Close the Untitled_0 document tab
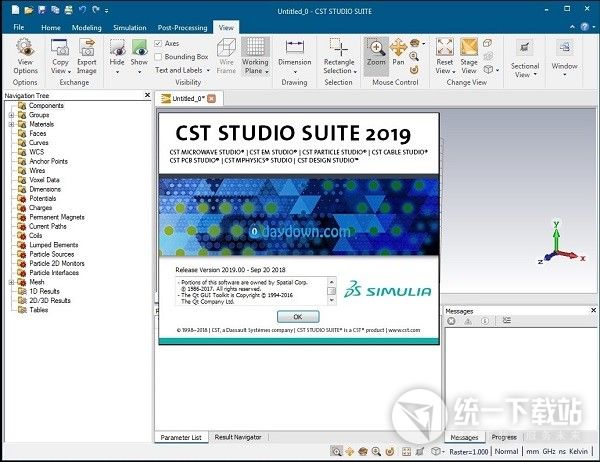Screen dimensions: 600x462 pyautogui.click(x=211, y=99)
